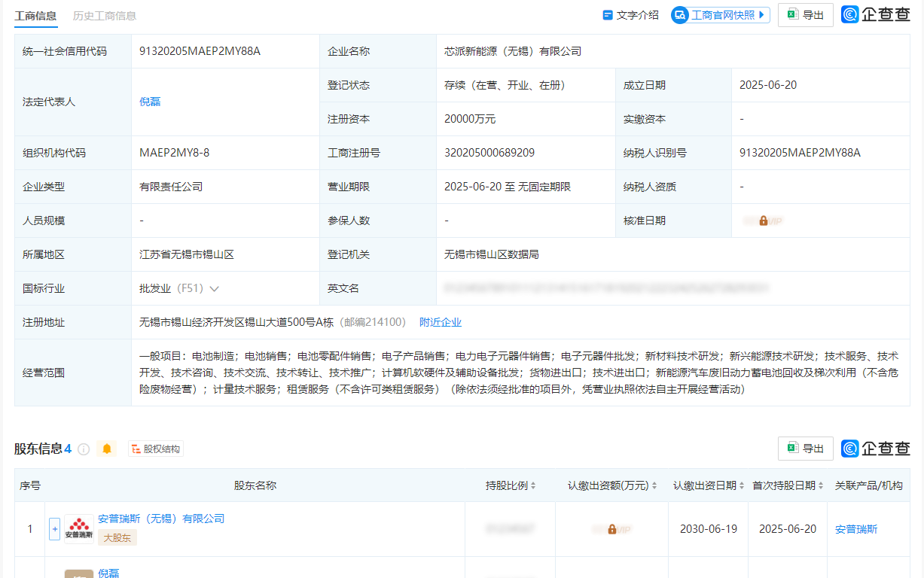Click the VIP lock icon on 核准日期
Image resolution: width=924 pixels, height=578 pixels.
(x=763, y=221)
